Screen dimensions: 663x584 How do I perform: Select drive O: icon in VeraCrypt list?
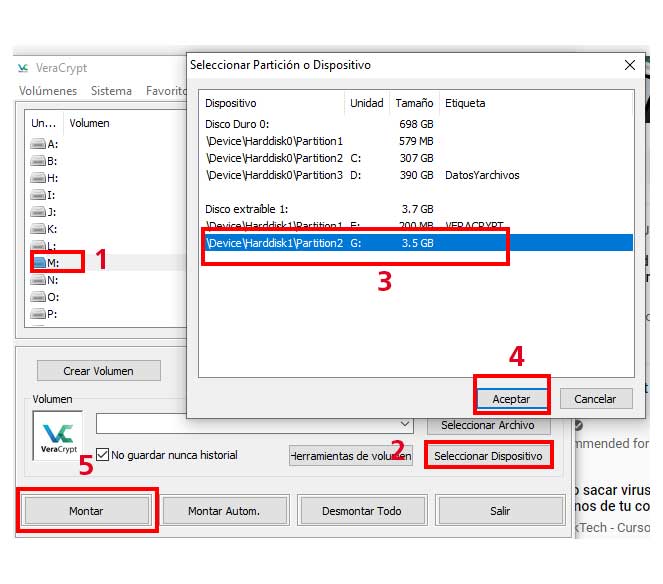coord(38,297)
